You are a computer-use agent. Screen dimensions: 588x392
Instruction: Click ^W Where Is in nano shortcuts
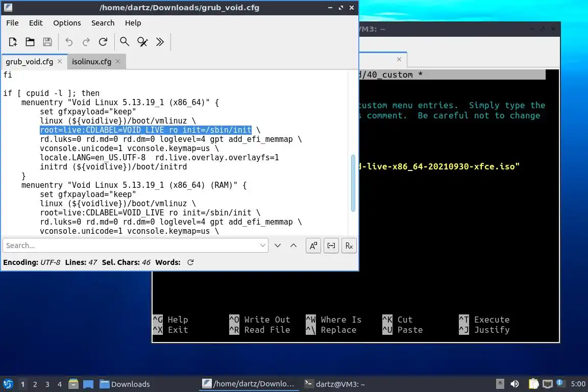click(x=334, y=320)
